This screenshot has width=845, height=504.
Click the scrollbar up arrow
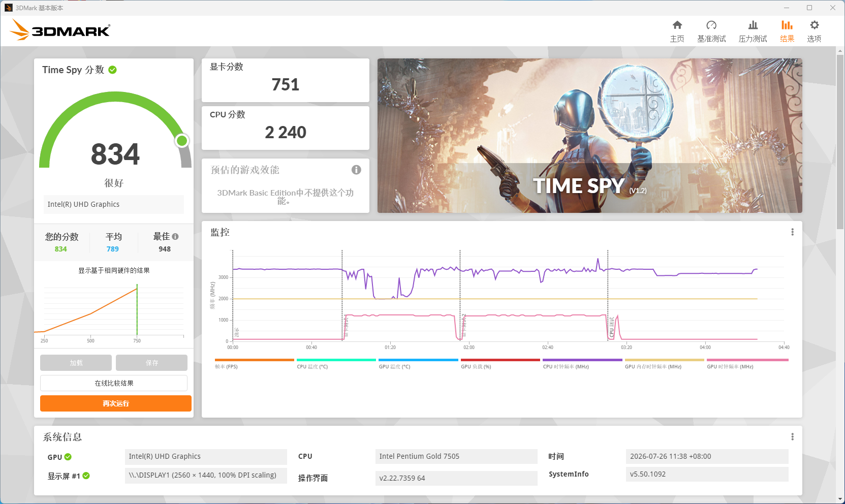pyautogui.click(x=840, y=50)
